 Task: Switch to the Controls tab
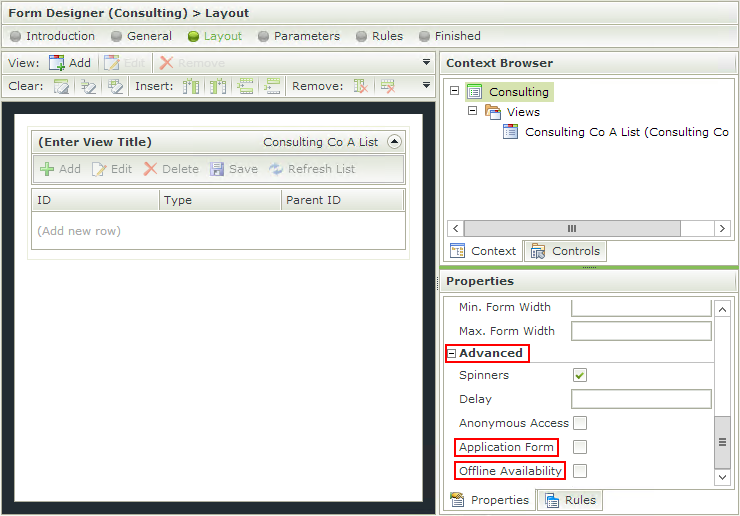[565, 251]
